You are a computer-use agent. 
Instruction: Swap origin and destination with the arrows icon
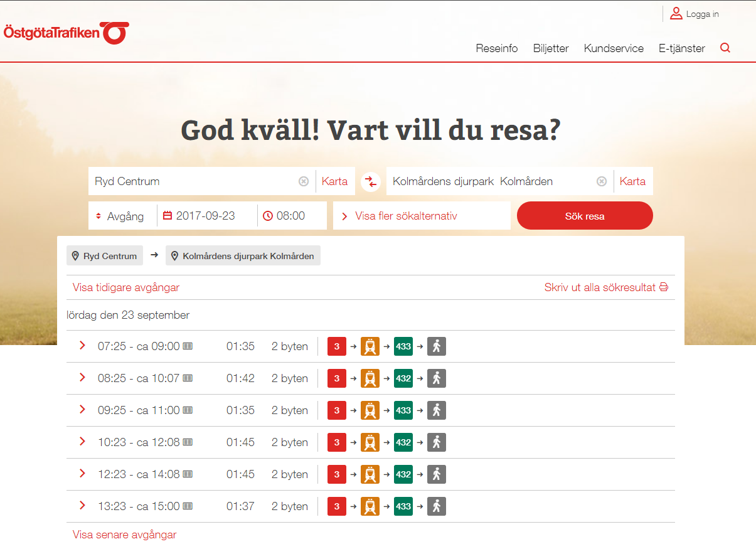click(x=370, y=181)
